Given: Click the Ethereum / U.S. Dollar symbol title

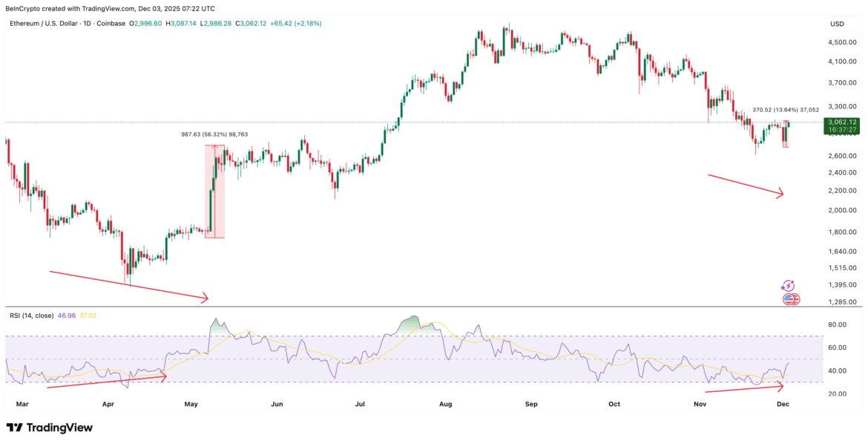Looking at the screenshot, I should point(44,24).
